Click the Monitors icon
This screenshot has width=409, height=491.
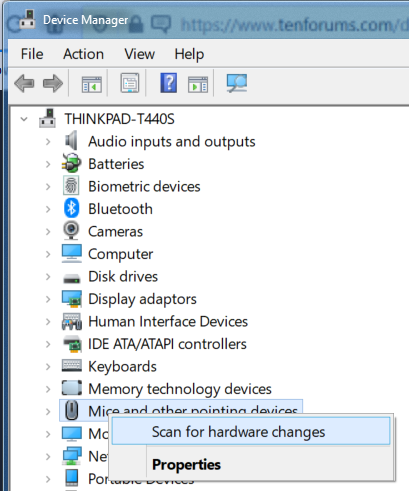coord(72,434)
